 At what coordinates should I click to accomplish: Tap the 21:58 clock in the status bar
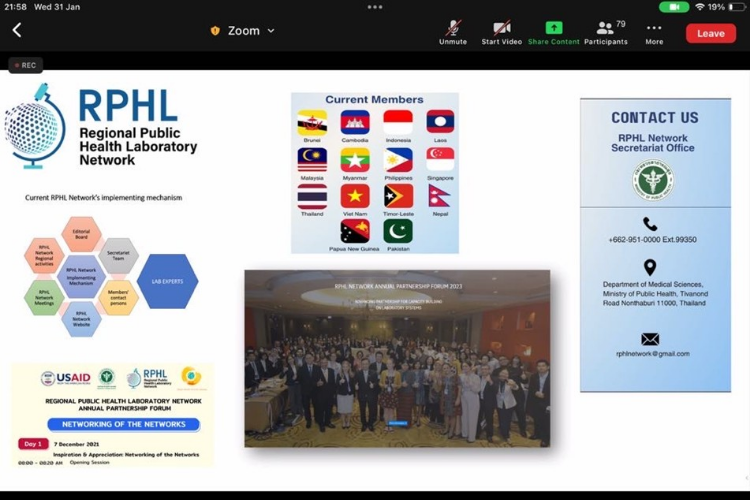click(x=15, y=7)
